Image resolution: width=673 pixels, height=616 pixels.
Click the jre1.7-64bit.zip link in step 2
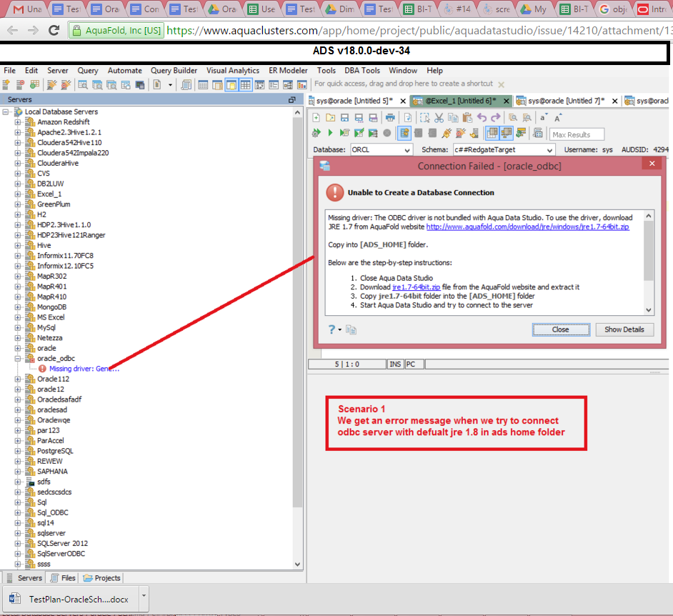click(x=416, y=287)
